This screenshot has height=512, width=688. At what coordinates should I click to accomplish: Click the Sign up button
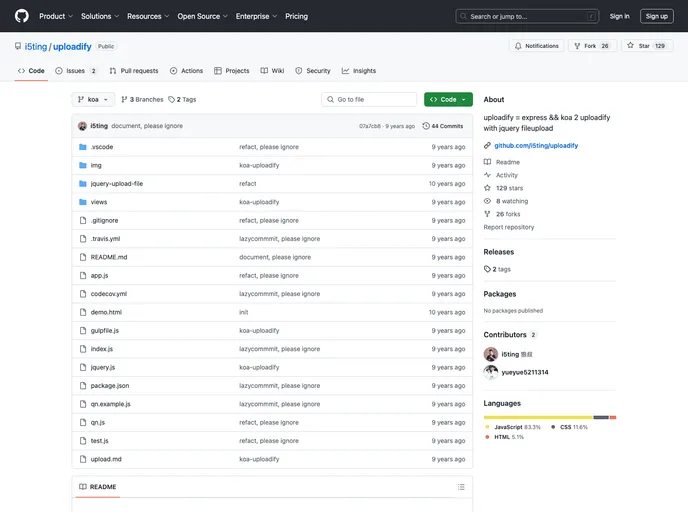656,16
